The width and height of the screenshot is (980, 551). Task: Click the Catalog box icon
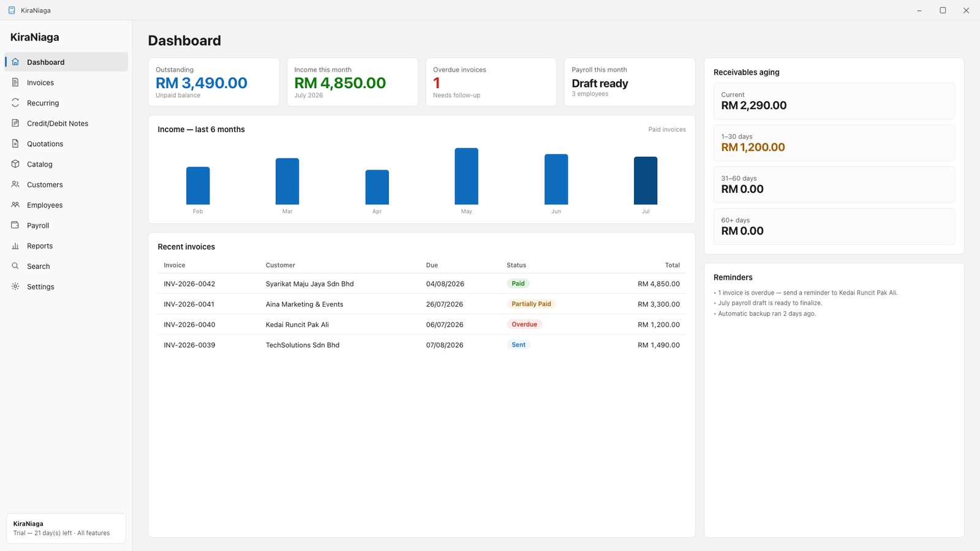click(15, 164)
